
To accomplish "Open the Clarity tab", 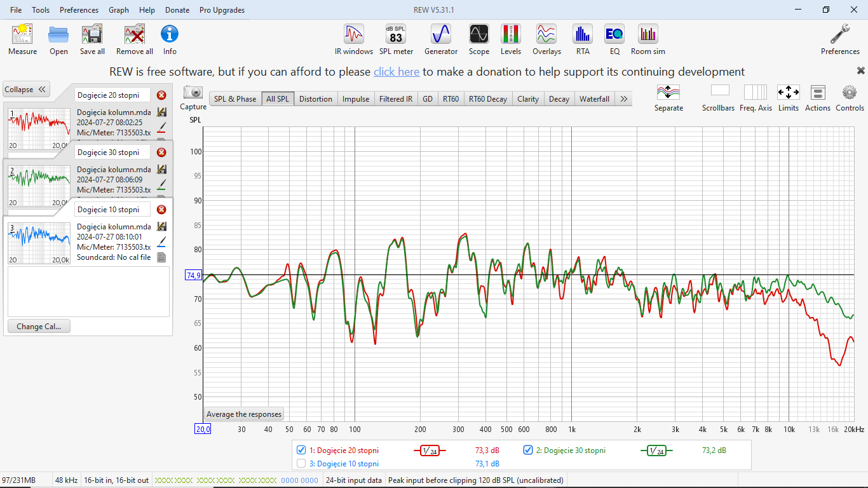I will click(528, 98).
